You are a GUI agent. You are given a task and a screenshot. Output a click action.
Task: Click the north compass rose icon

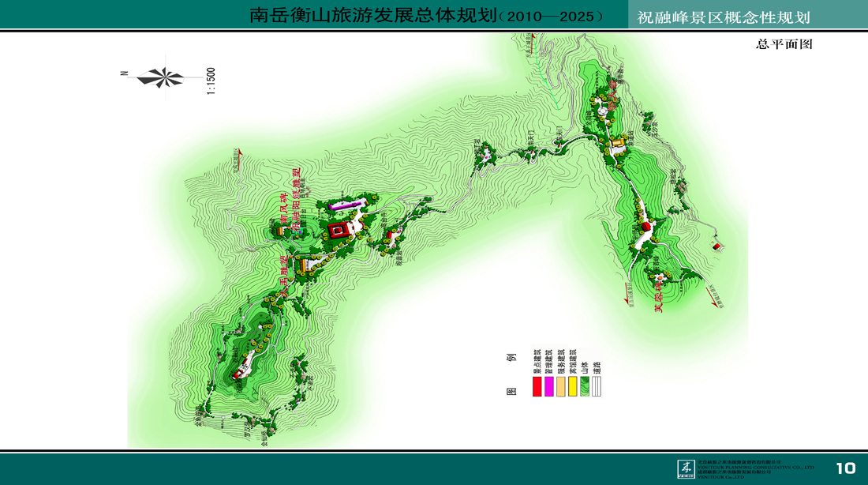(160, 77)
